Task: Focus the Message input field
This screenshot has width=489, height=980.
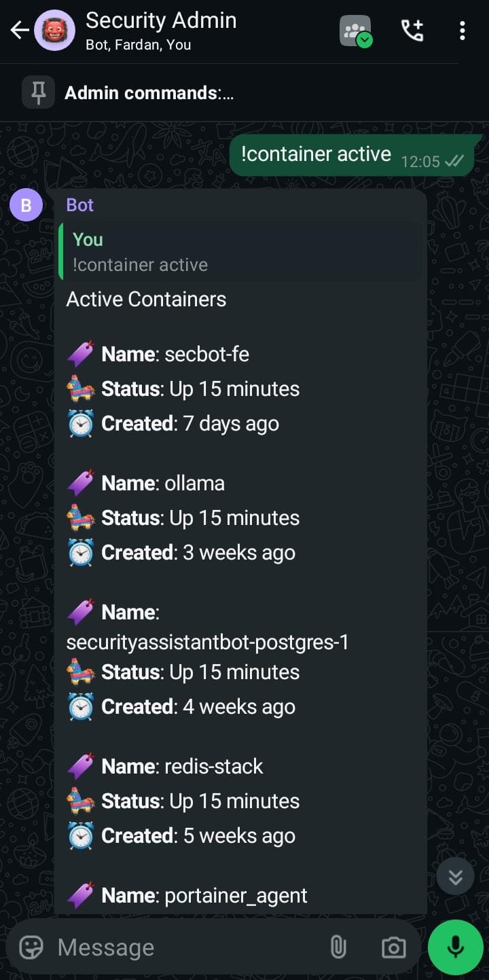Action: [183, 947]
